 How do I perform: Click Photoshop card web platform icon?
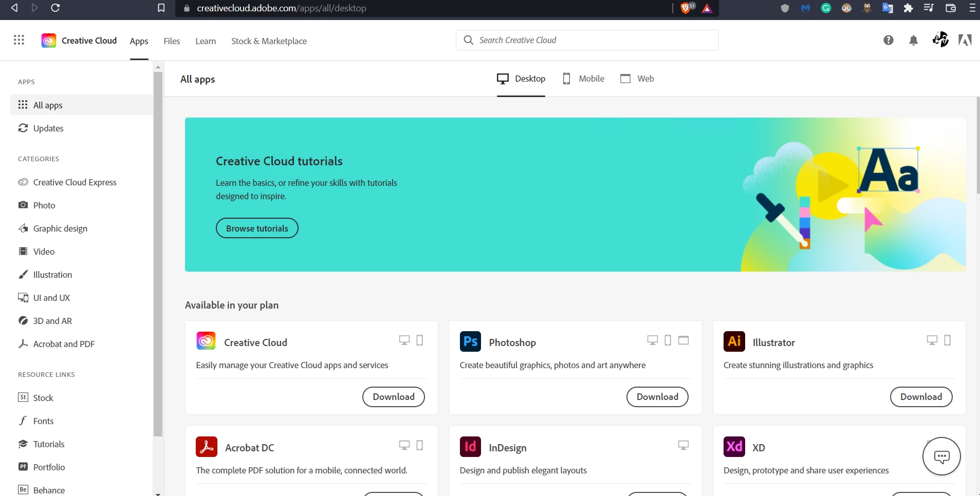tap(683, 340)
